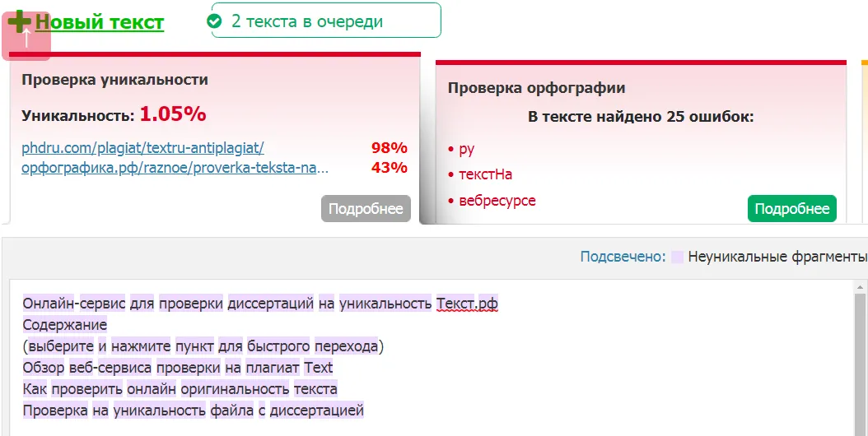The image size is (868, 436).
Task: Open the орфографика.рф source link
Action: [x=175, y=168]
